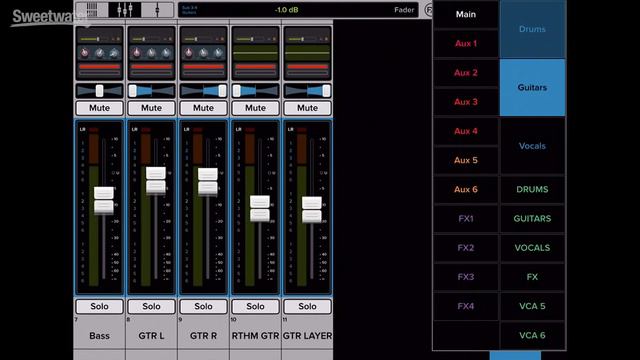Select the FX2 send mix
The height and width of the screenshot is (360, 640).
466,248
